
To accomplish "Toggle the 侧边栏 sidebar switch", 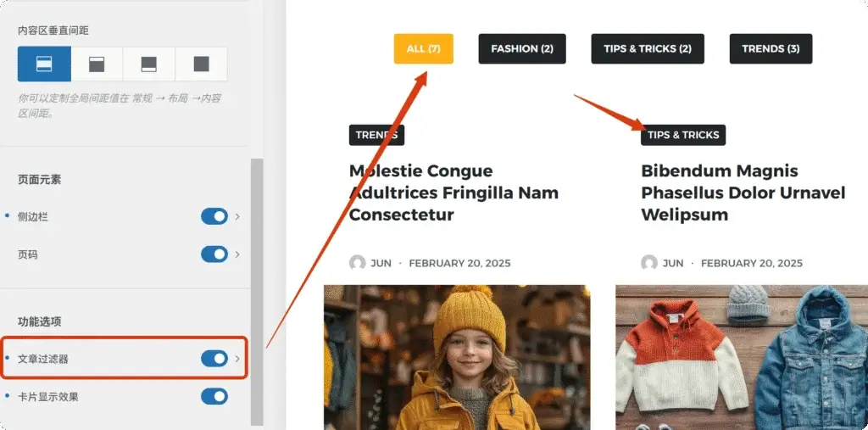I will (x=214, y=216).
